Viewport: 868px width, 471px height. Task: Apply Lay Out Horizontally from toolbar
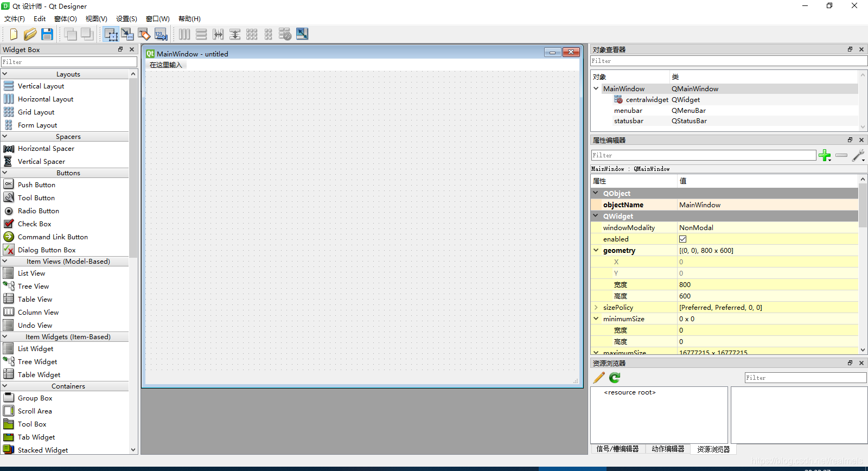click(184, 34)
